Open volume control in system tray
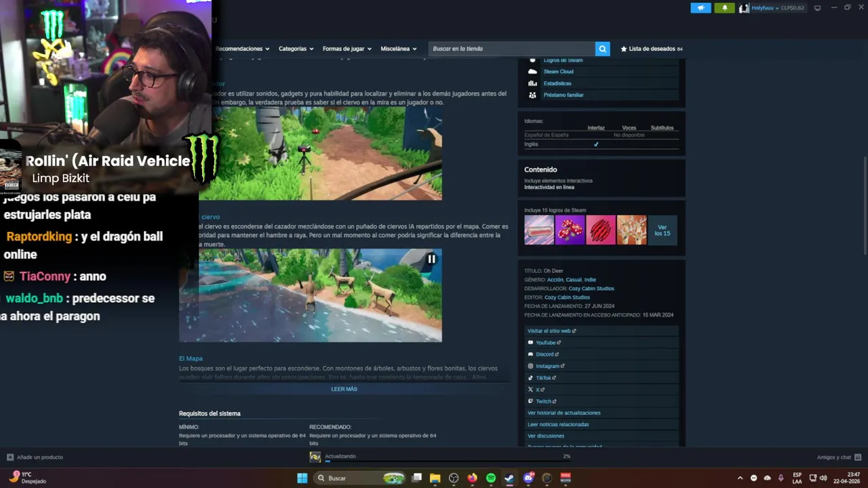Image resolution: width=868 pixels, height=488 pixels. pyautogui.click(x=823, y=478)
